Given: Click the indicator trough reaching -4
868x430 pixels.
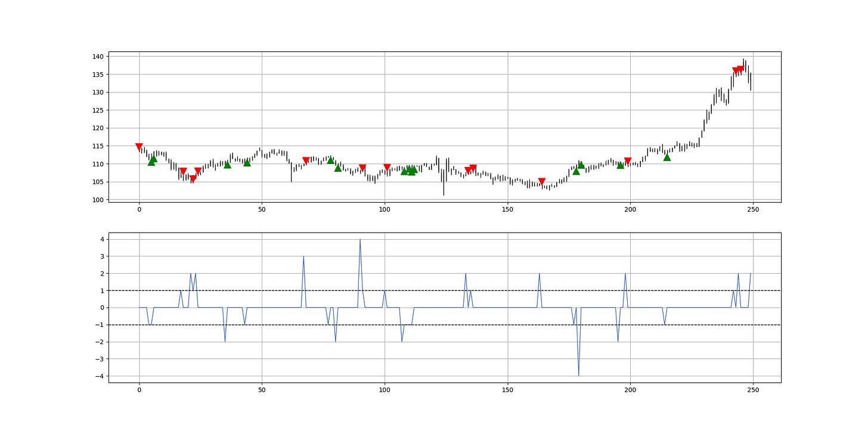Looking at the screenshot, I should [578, 375].
